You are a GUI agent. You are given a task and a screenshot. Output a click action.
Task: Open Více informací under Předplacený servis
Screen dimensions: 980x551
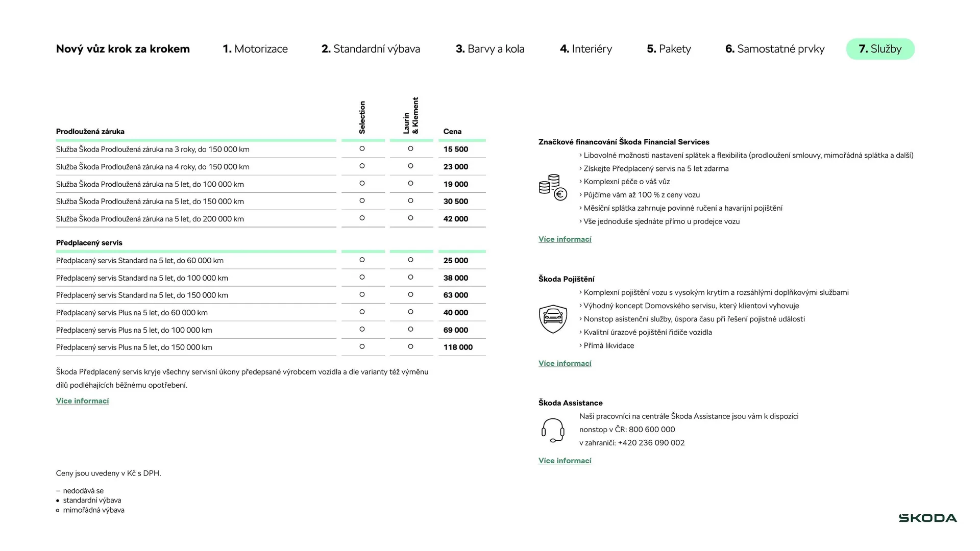[83, 401]
